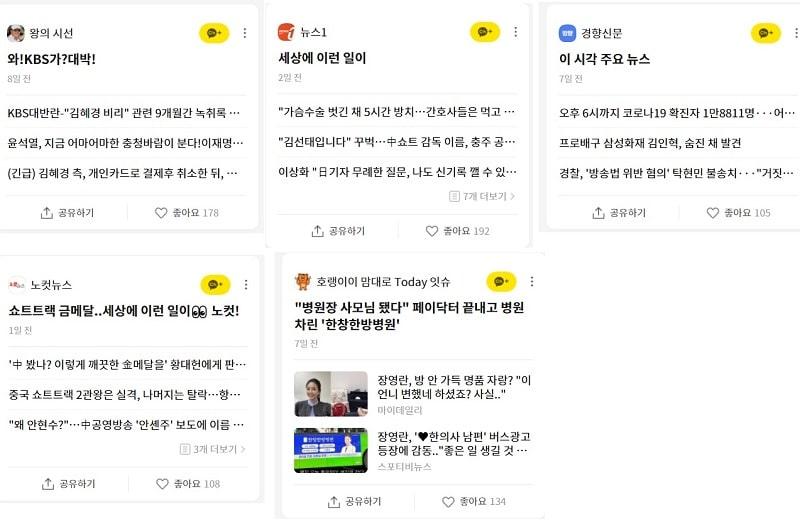The image size is (800, 532).
Task: Open the 장영란 명품 자랑 article thumbnail
Action: tap(331, 394)
